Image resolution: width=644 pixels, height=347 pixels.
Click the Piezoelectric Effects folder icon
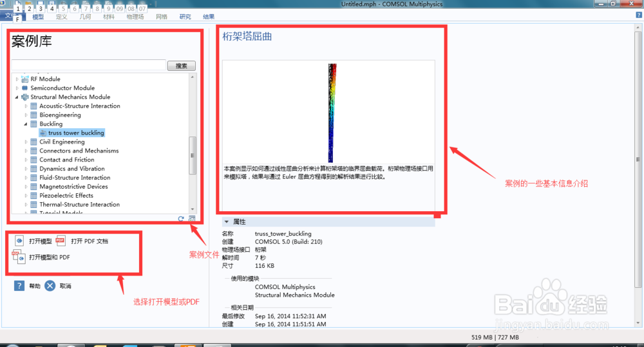click(x=34, y=196)
